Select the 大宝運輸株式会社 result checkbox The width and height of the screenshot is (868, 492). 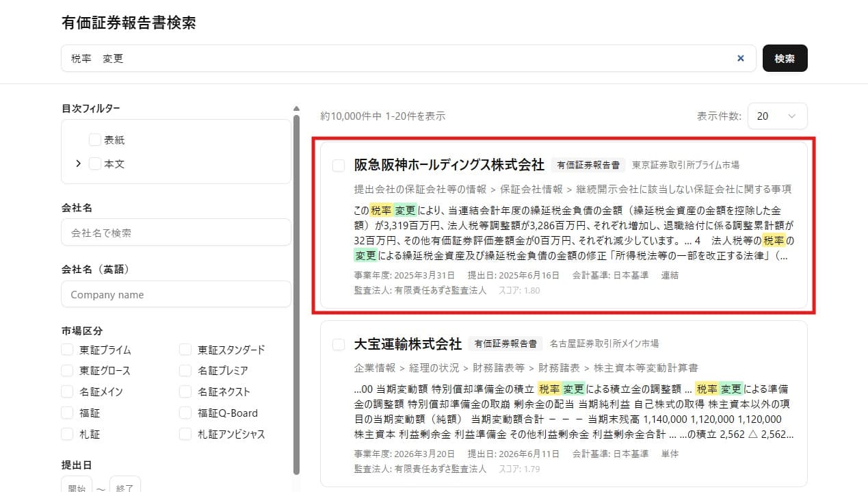click(x=339, y=344)
